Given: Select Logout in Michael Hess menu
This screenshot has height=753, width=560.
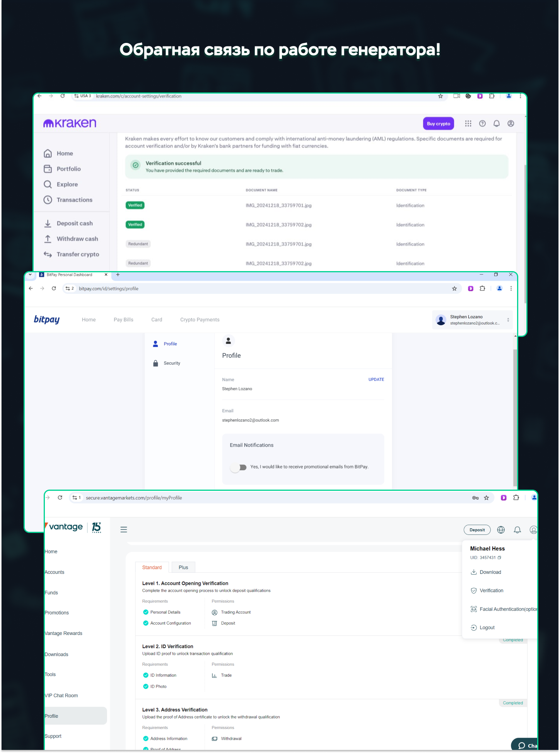Looking at the screenshot, I should 483,628.
